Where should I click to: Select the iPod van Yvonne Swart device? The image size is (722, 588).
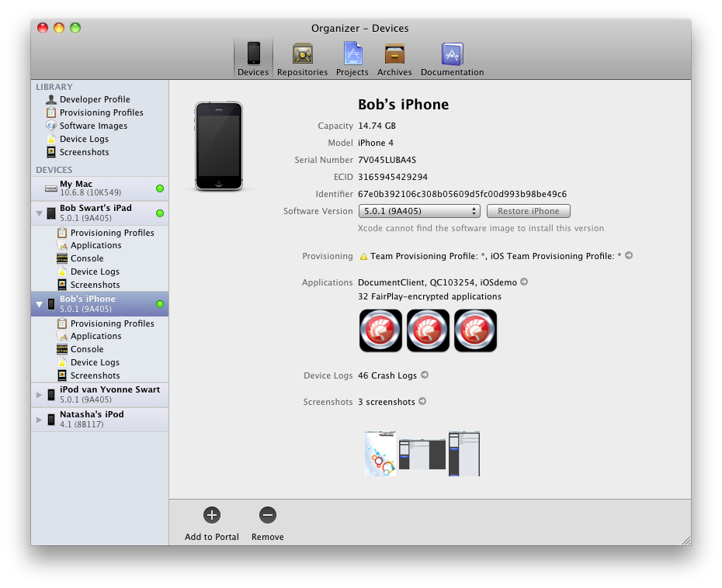point(99,394)
